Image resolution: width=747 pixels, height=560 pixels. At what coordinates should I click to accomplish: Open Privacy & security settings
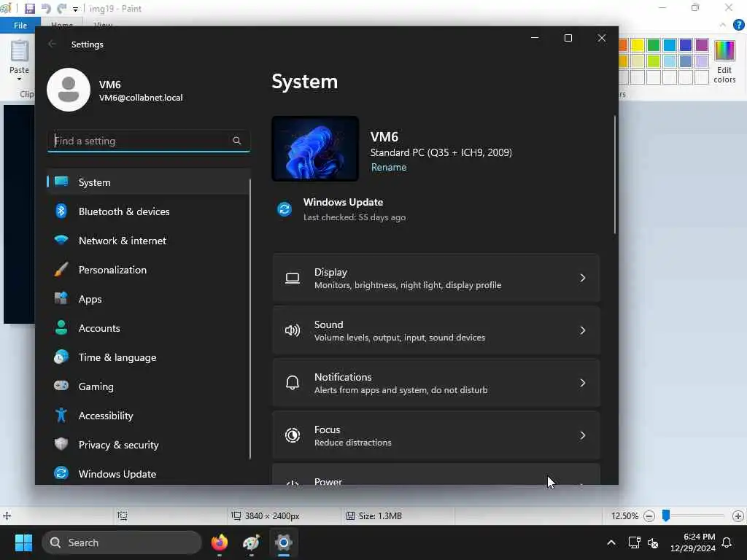[x=148, y=445]
